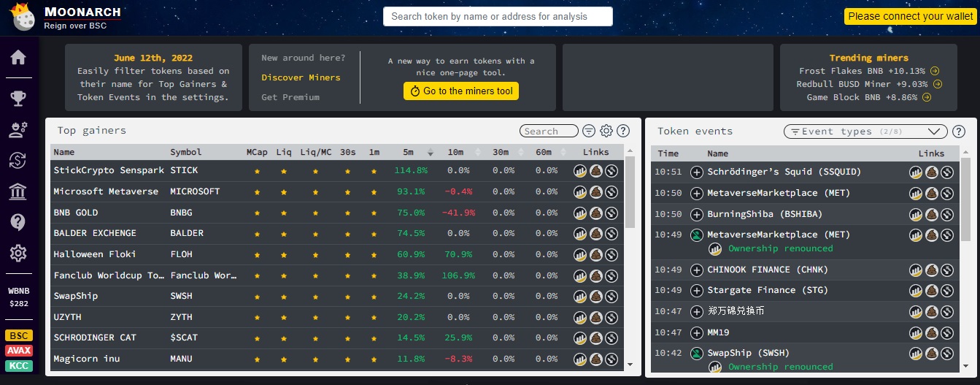Open the swap icon link for BNB GOLD
The image size is (980, 385).
[x=611, y=213]
